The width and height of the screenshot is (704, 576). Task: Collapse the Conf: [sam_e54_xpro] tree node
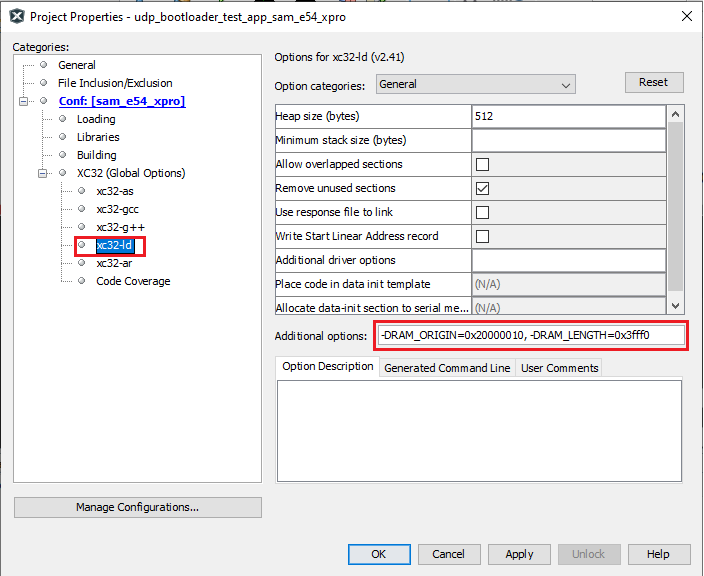tap(24, 101)
